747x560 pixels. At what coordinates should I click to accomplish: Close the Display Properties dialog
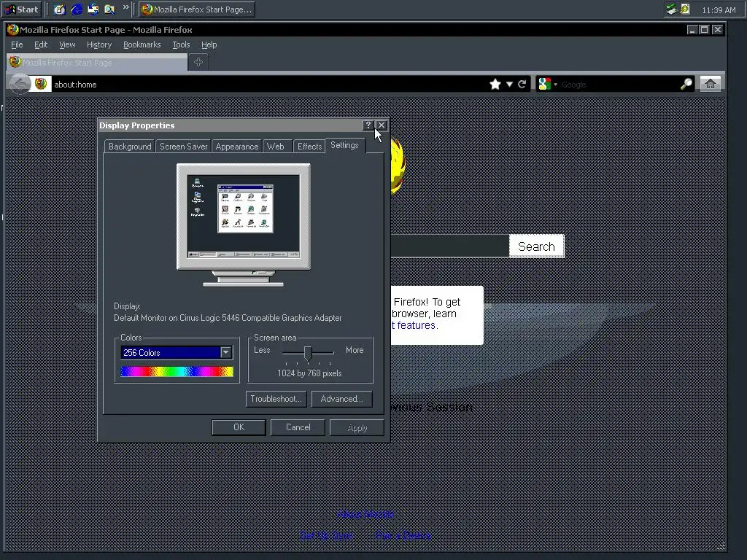381,125
